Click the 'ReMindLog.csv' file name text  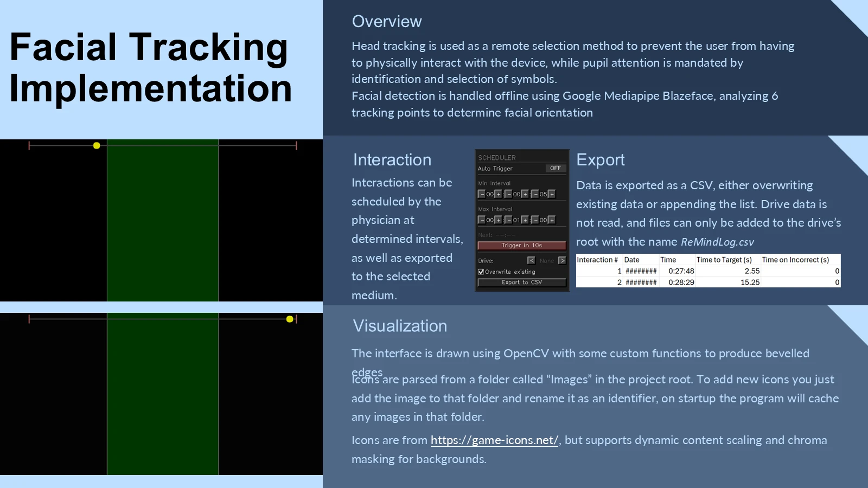click(717, 242)
